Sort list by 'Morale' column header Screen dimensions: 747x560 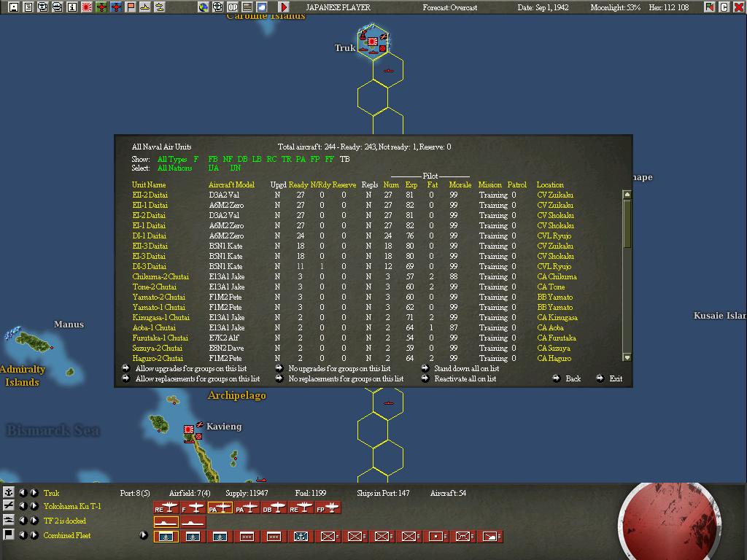(x=460, y=184)
